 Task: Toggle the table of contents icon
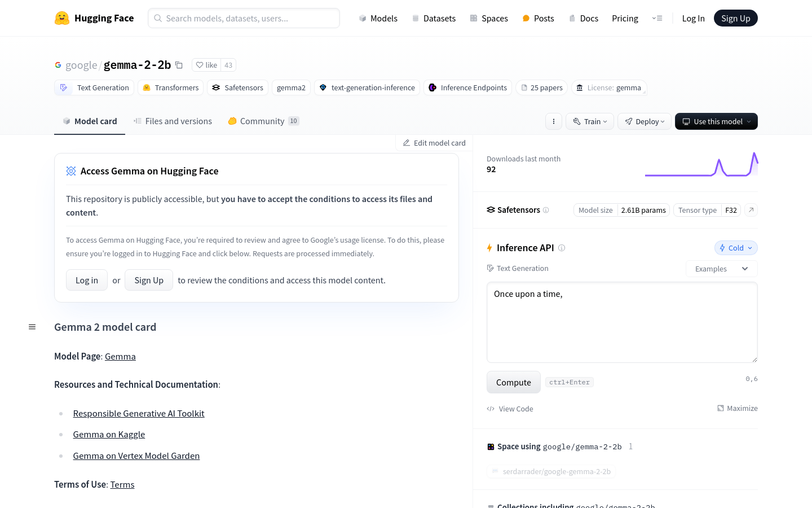[32, 327]
